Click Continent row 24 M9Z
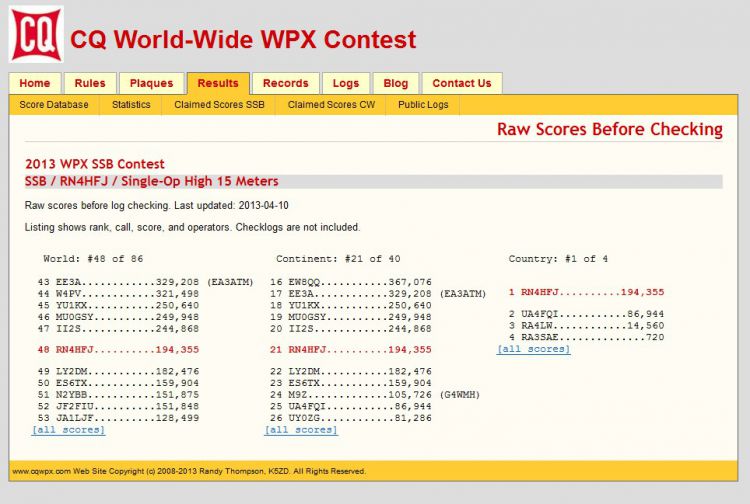This screenshot has height=504, width=750. pyautogui.click(x=375, y=394)
